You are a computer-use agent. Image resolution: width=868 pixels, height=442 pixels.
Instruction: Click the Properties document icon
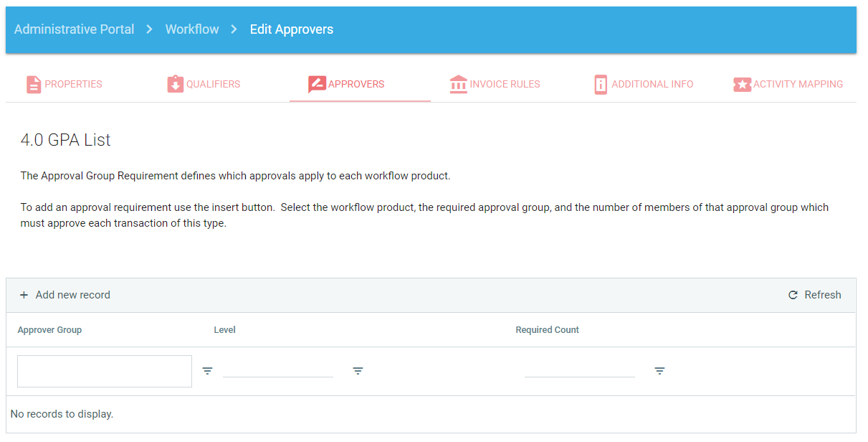[x=34, y=85]
